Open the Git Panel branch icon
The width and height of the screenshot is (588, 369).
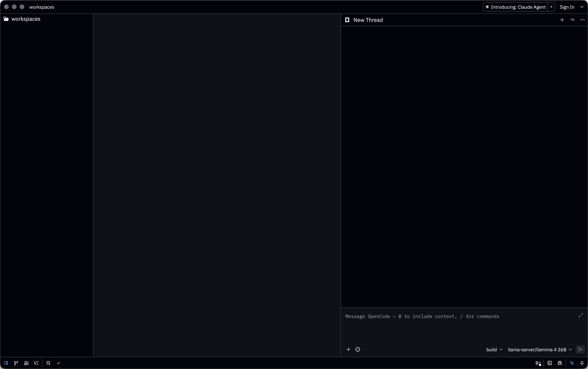[16, 363]
